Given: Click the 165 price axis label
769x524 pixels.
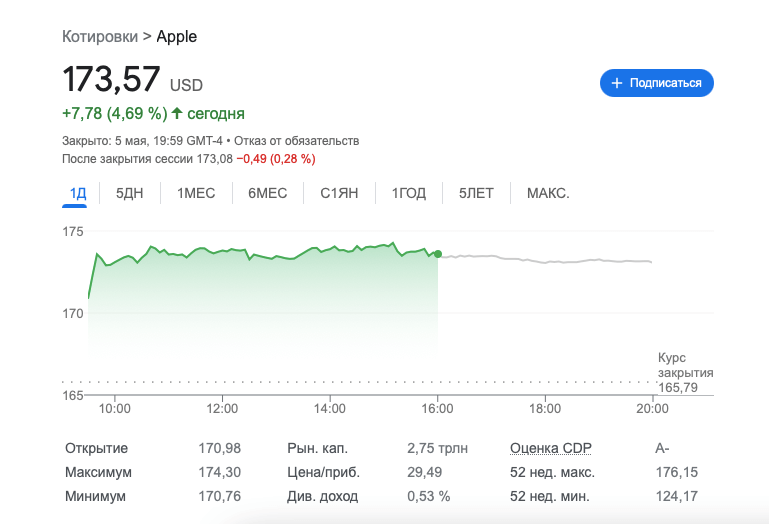Looking at the screenshot, I should [x=73, y=395].
